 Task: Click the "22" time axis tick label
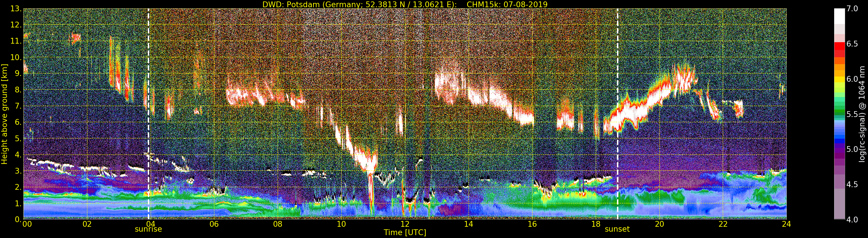click(723, 224)
